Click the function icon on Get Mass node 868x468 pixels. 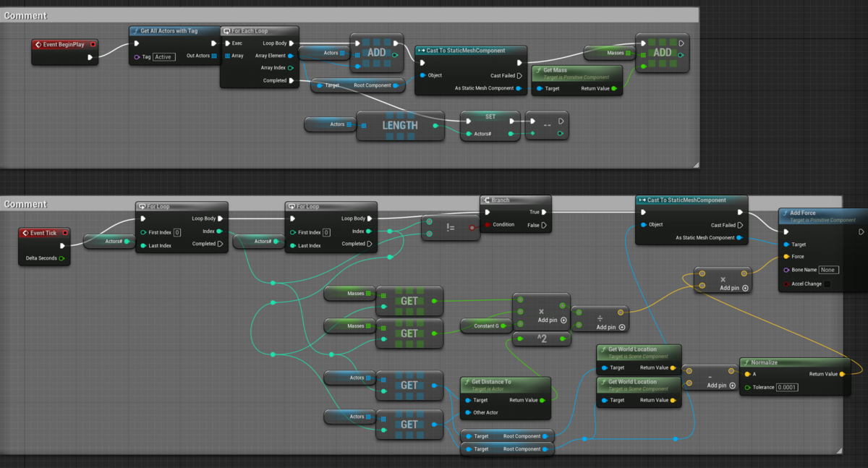[x=538, y=70]
